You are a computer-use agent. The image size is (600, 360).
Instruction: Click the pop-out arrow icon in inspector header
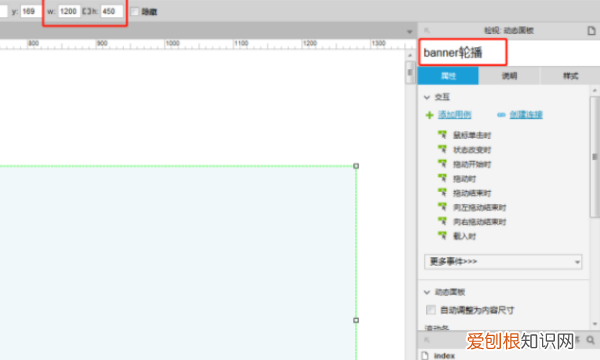[x=427, y=31]
